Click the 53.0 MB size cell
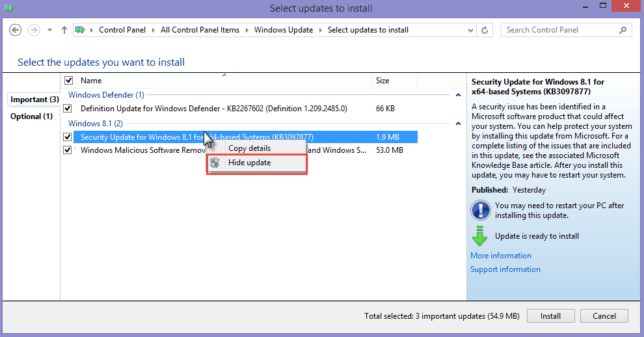 [390, 150]
